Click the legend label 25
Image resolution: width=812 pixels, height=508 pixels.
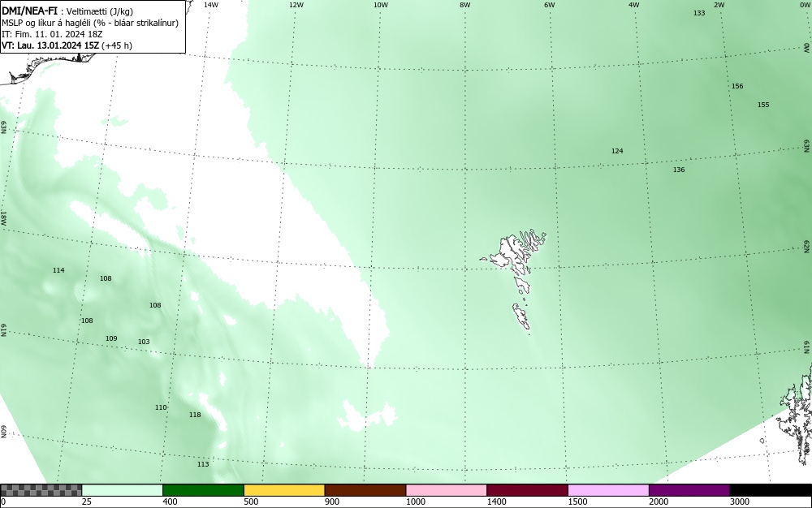(87, 502)
